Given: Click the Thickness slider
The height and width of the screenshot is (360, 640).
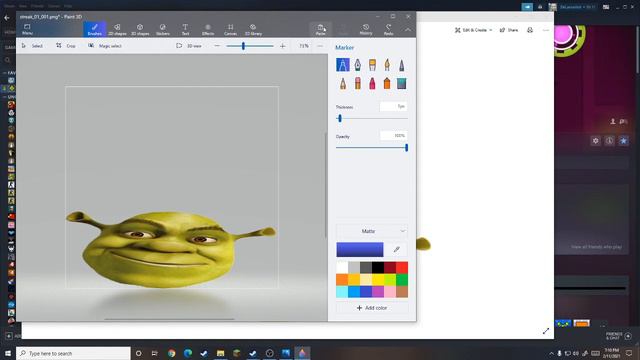Looking at the screenshot, I should click(x=371, y=118).
